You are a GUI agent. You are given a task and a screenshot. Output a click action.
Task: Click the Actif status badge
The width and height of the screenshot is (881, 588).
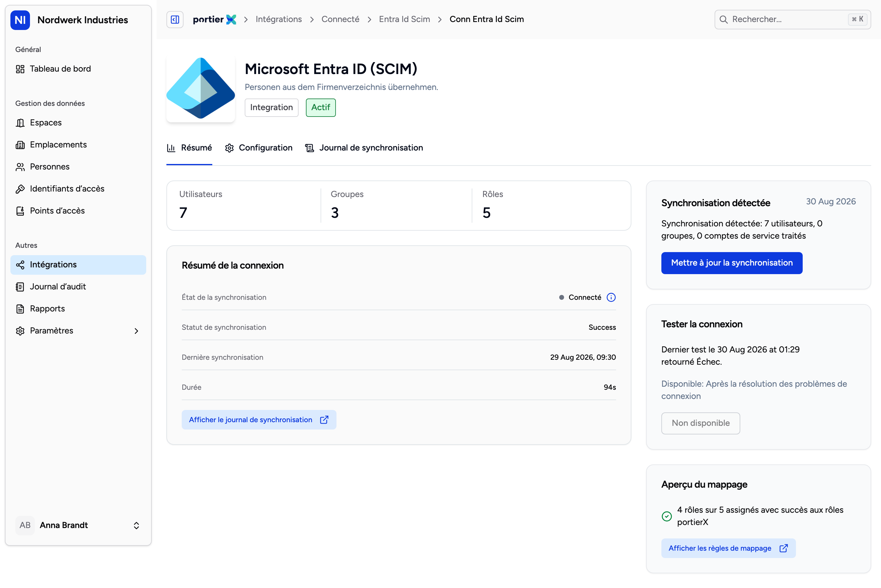coord(321,108)
